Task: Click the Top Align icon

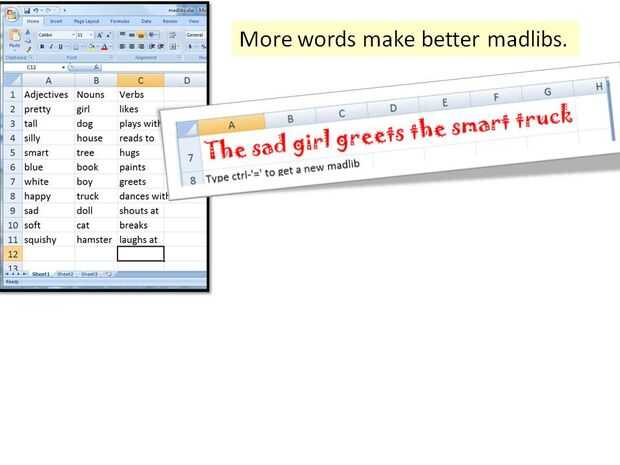Action: pos(123,35)
